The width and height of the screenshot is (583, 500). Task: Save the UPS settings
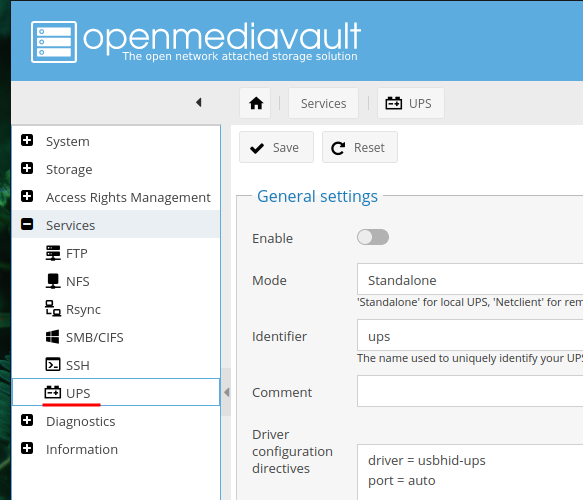(x=276, y=147)
